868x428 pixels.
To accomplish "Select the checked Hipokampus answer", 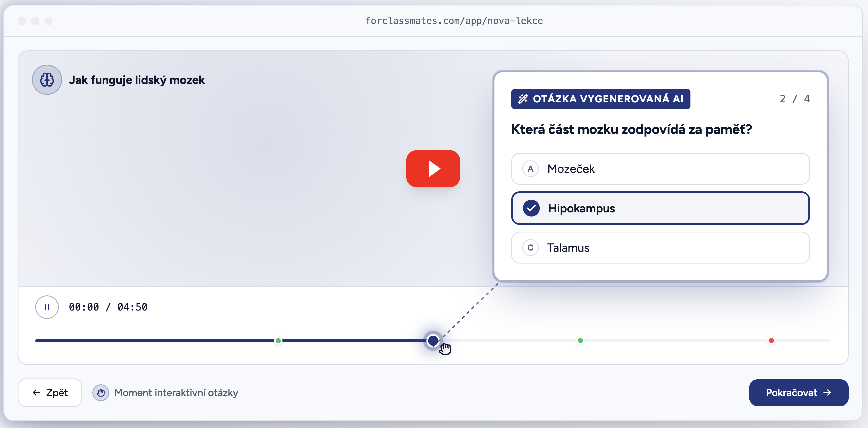I will 660,208.
